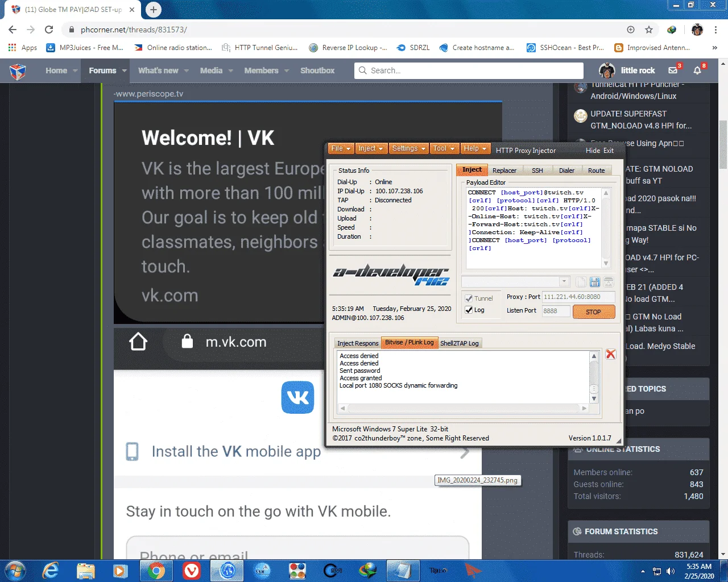
Task: Open the SSHOcean bookmark
Action: tap(564, 48)
